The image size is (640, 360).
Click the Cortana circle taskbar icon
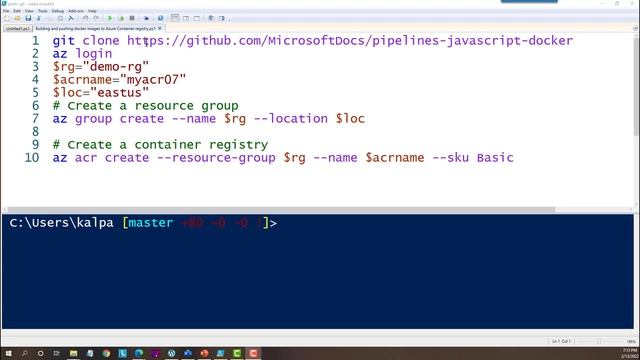point(40,353)
